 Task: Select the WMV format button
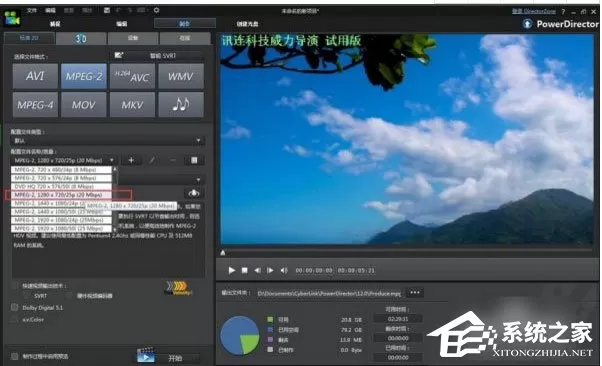click(181, 76)
